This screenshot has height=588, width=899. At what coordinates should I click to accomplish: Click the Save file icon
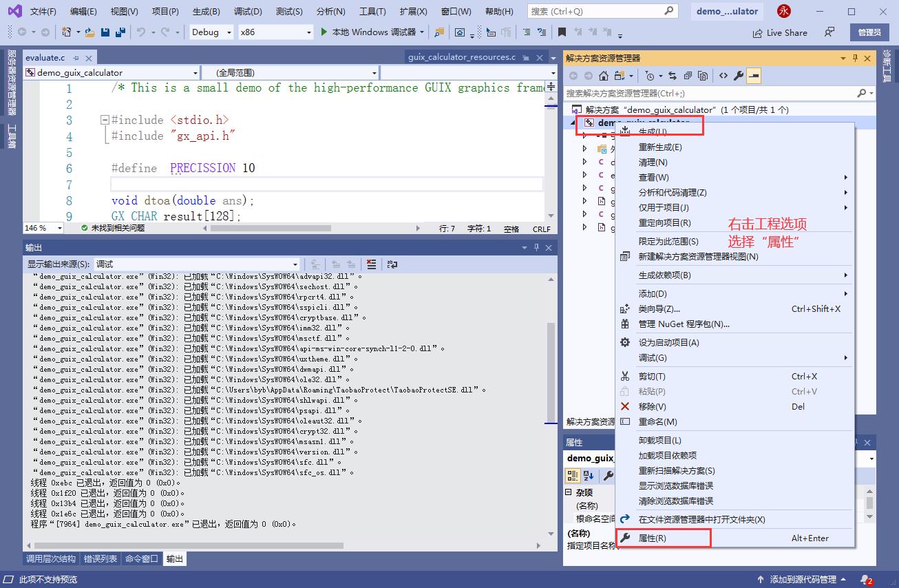pyautogui.click(x=106, y=32)
